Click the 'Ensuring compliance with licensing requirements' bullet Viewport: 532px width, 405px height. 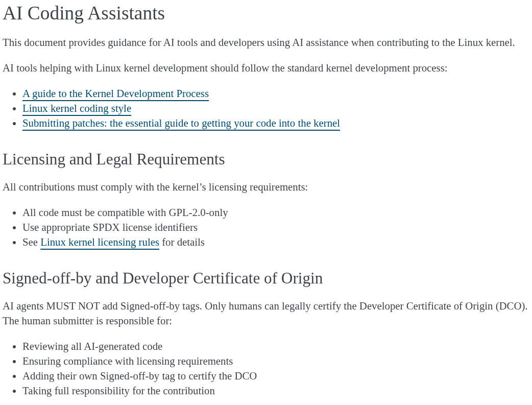point(128,361)
